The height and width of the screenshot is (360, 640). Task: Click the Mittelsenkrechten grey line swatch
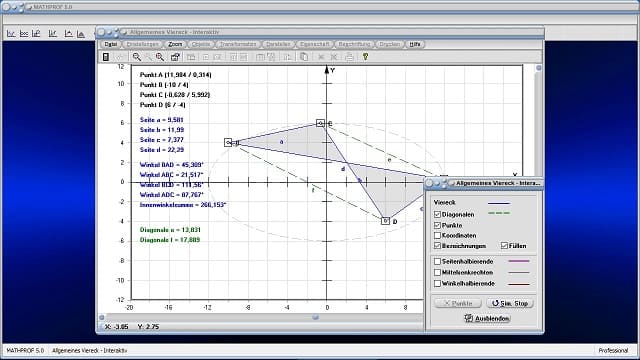(518, 273)
